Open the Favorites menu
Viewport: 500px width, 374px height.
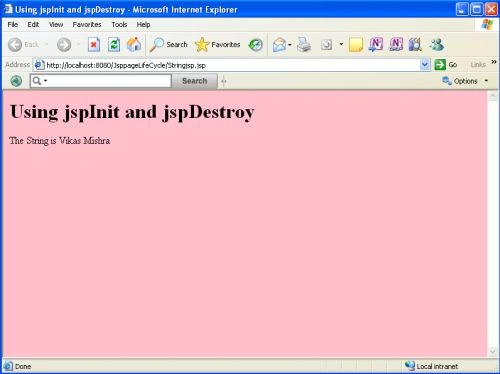click(x=87, y=24)
